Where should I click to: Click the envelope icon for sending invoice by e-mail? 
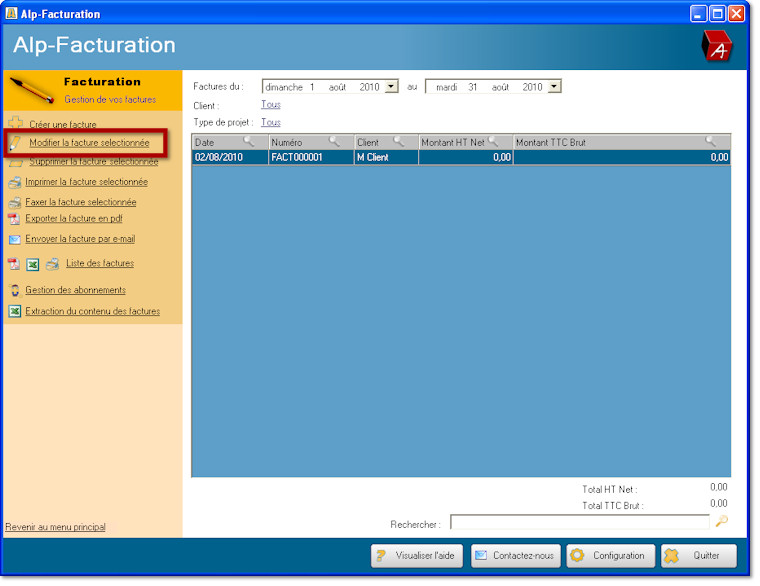pos(14,240)
